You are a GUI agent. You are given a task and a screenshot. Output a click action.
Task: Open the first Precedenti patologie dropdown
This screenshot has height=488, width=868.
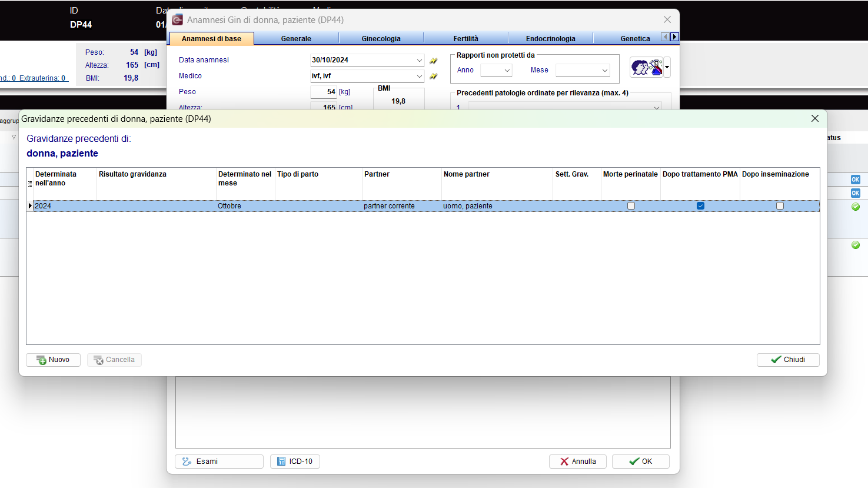coord(656,107)
